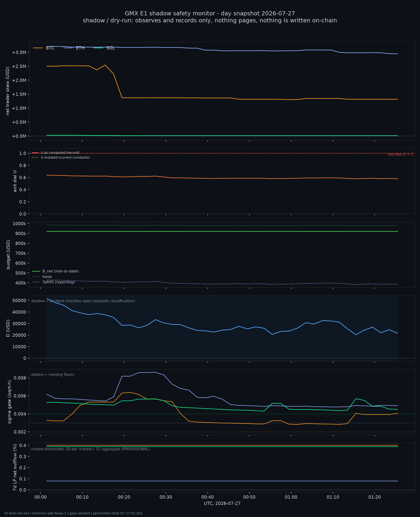Click the '+1.0M' tick label
420x517 pixels.
[x=19, y=108]
